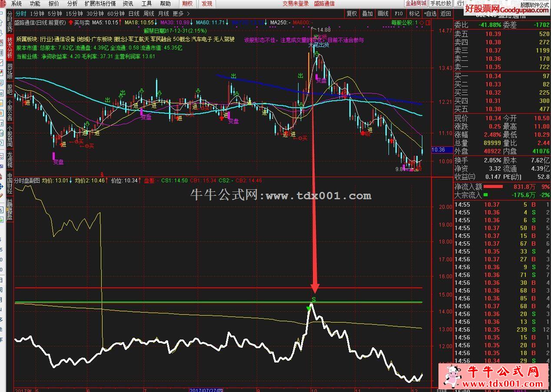
Task: Switch to the 15分钟 period tab
Action: click(x=74, y=13)
